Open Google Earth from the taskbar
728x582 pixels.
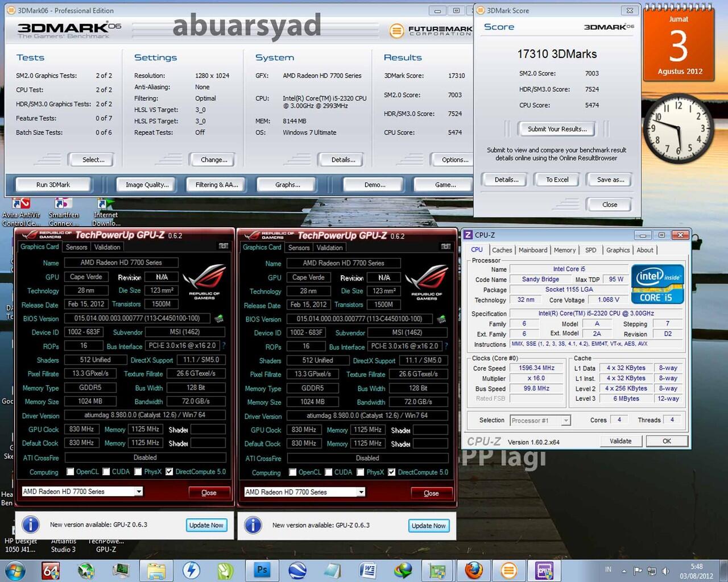(297, 570)
